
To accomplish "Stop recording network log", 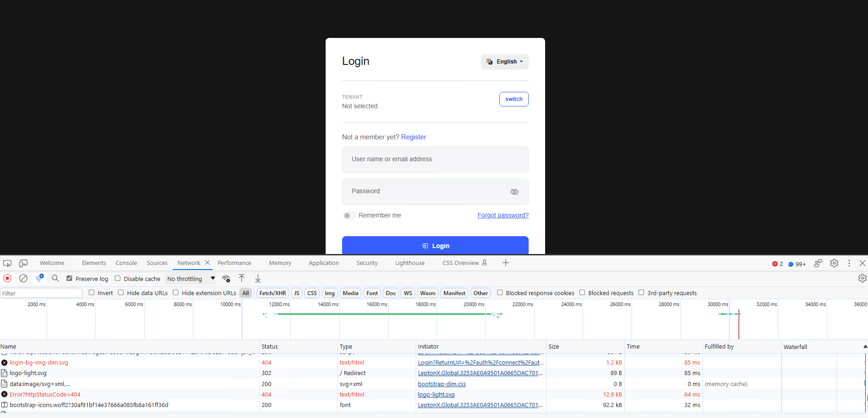I will pyautogui.click(x=7, y=278).
